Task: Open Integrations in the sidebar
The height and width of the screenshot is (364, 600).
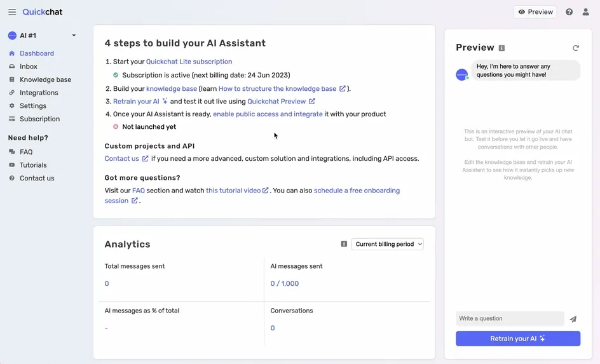Action: (39, 93)
